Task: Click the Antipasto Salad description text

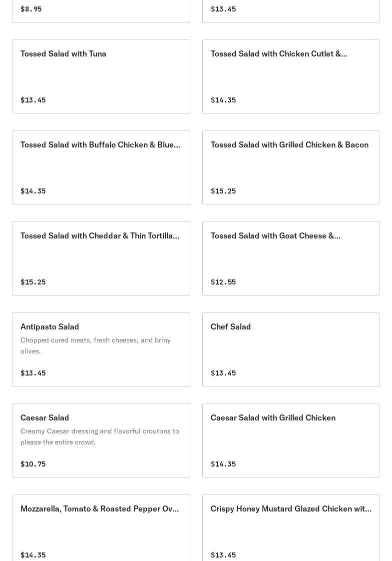Action: [95, 345]
